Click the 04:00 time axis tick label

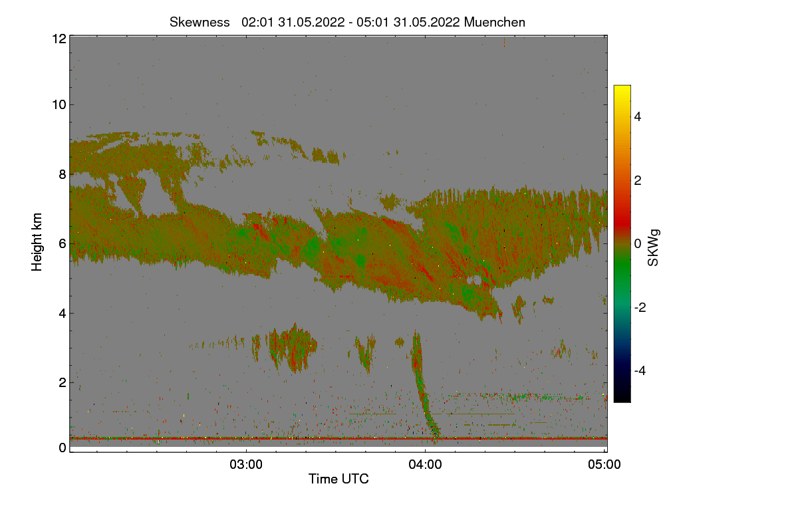[x=426, y=464]
